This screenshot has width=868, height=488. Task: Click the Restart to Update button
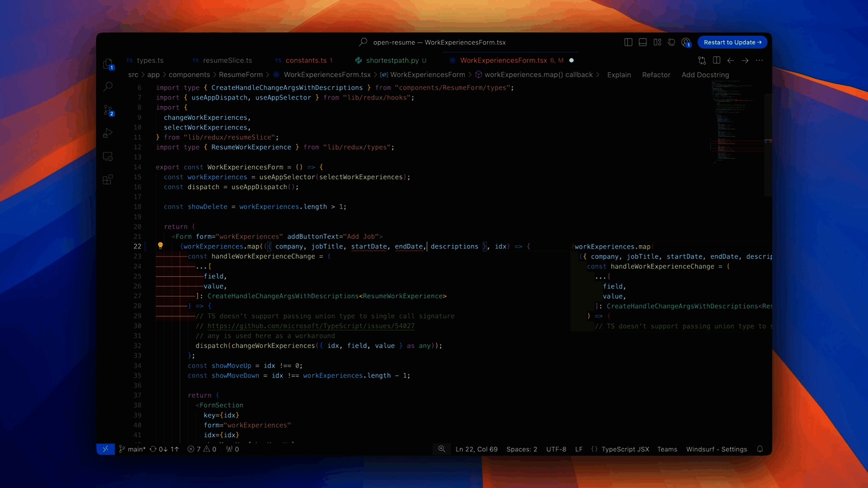(732, 42)
